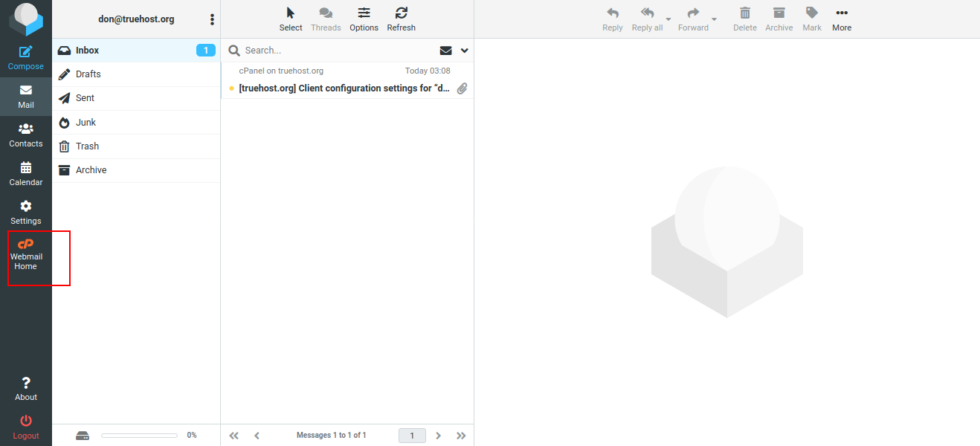Viewport: 980px width, 446px height.
Task: Go to the last page of messages
Action: click(461, 436)
